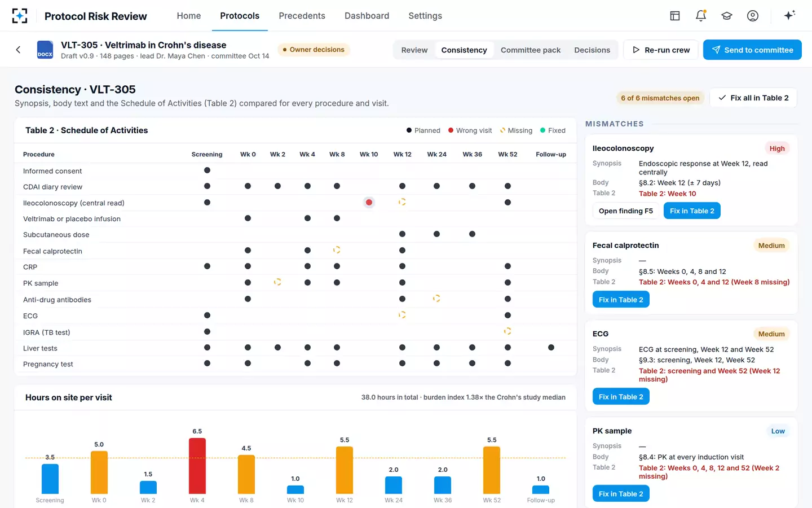Click Fix in Table 2 for ECG mismatch
This screenshot has height=508, width=812.
point(621,397)
